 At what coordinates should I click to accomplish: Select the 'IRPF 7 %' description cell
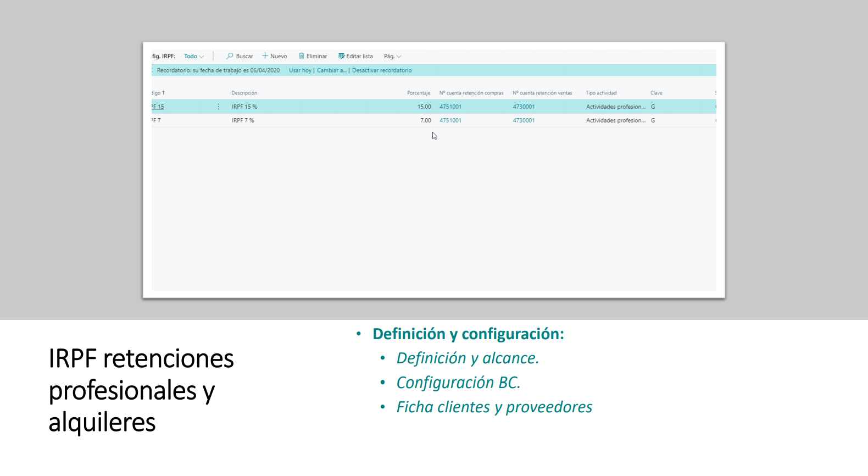pyautogui.click(x=243, y=120)
